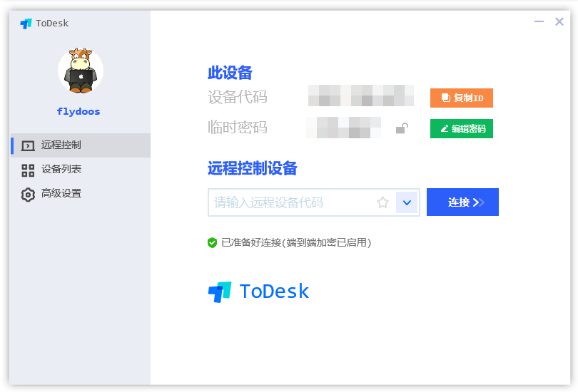Click the 已准备好连接 status text
This screenshot has width=578, height=392.
click(296, 242)
